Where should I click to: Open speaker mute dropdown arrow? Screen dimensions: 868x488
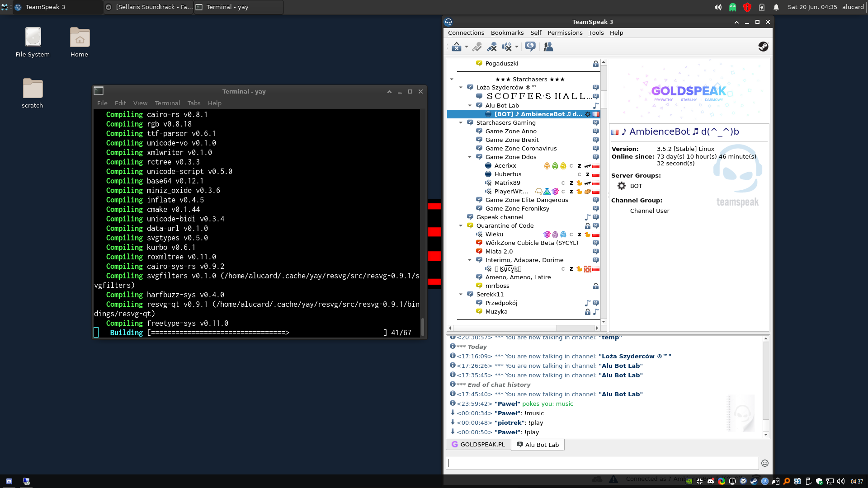(x=517, y=47)
